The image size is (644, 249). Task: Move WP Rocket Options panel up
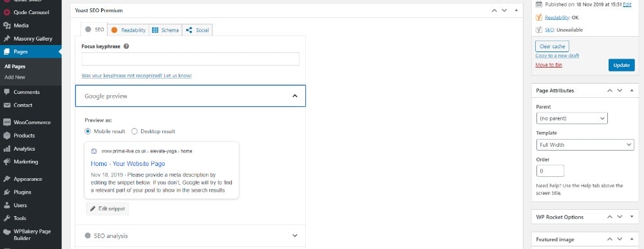coord(610,217)
